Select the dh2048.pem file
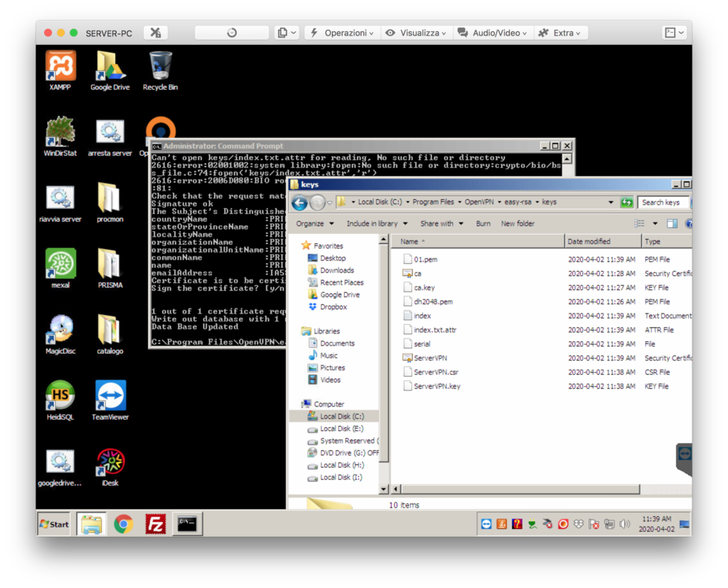The image size is (728, 588). 427,301
